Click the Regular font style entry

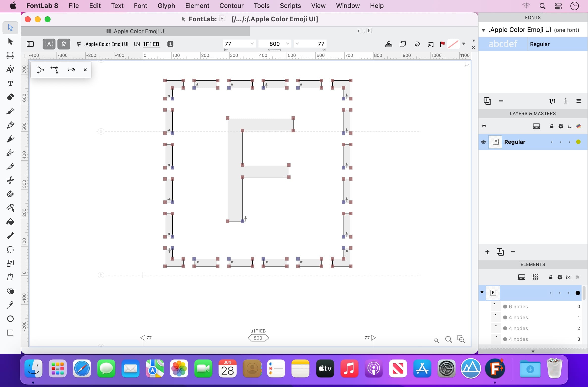[539, 44]
